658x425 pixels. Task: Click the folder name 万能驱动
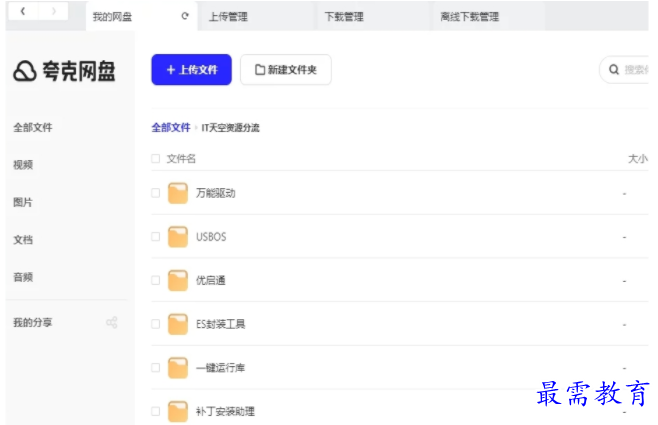[216, 193]
